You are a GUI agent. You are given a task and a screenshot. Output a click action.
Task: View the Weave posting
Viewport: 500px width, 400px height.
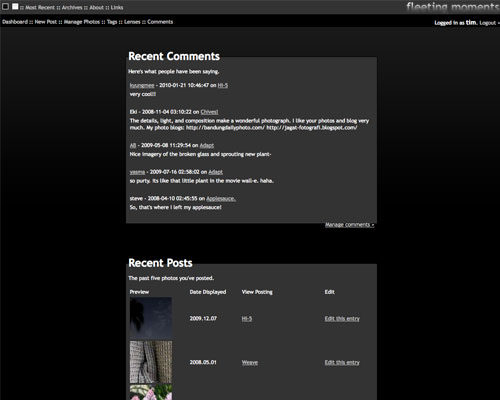tap(250, 362)
